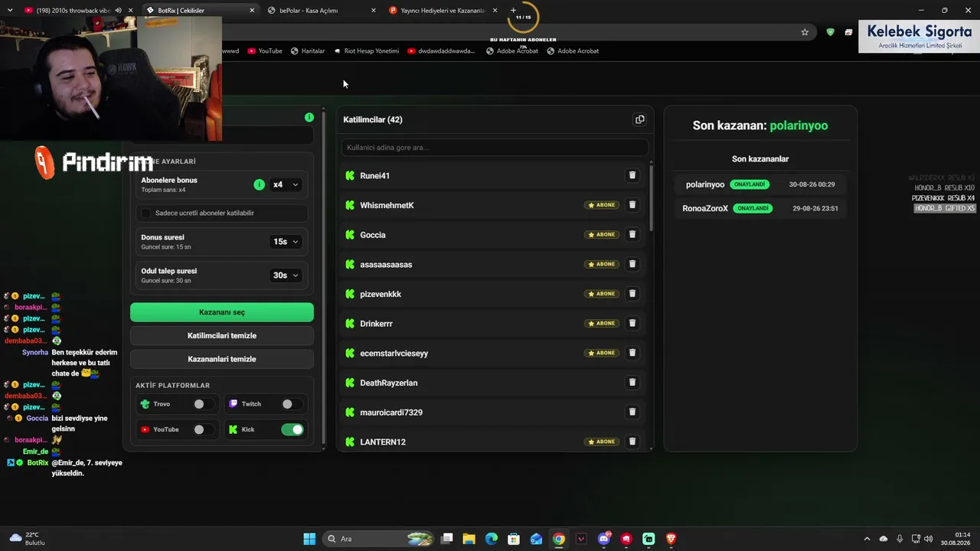Image resolution: width=980 pixels, height=551 pixels.
Task: Click the 'Kullanici adina gore ara' search field
Action: point(495,148)
